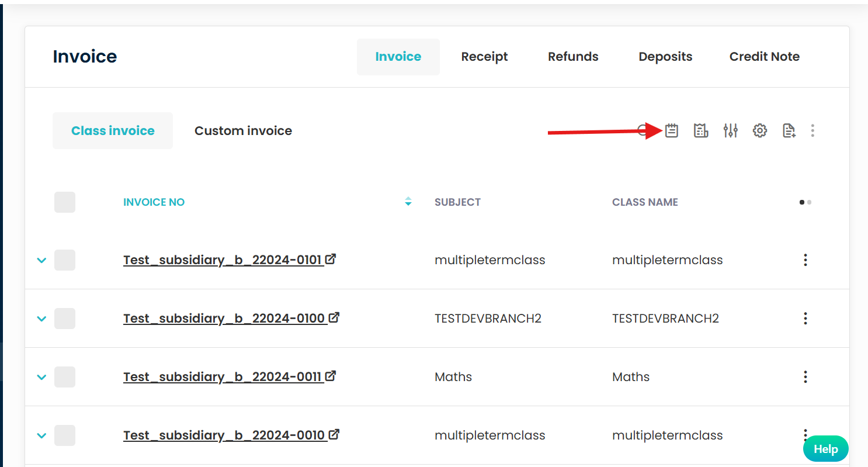
Task: Sort by Invoice No arrows icon
Action: click(408, 202)
